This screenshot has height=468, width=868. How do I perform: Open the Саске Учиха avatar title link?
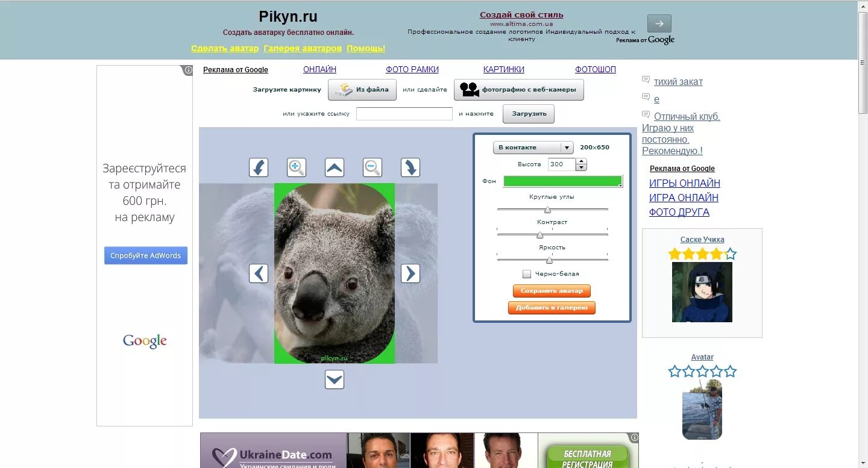[x=702, y=240]
